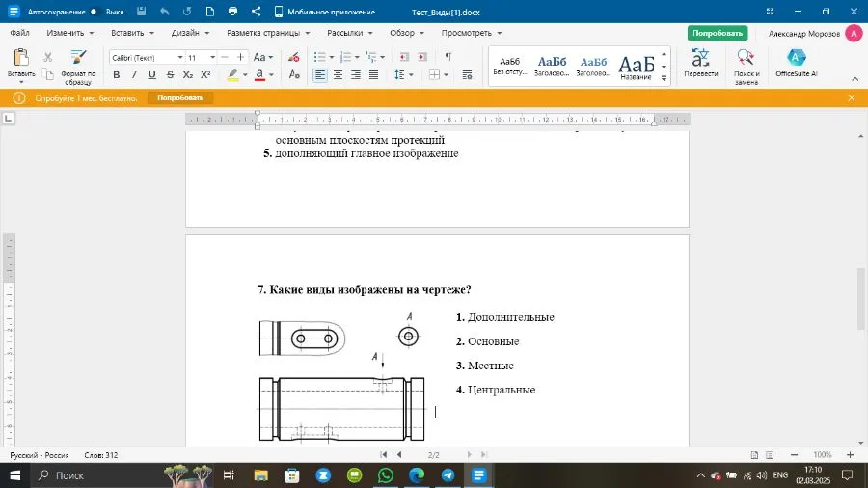Toggle bold formatting
The width and height of the screenshot is (868, 488).
point(117,75)
